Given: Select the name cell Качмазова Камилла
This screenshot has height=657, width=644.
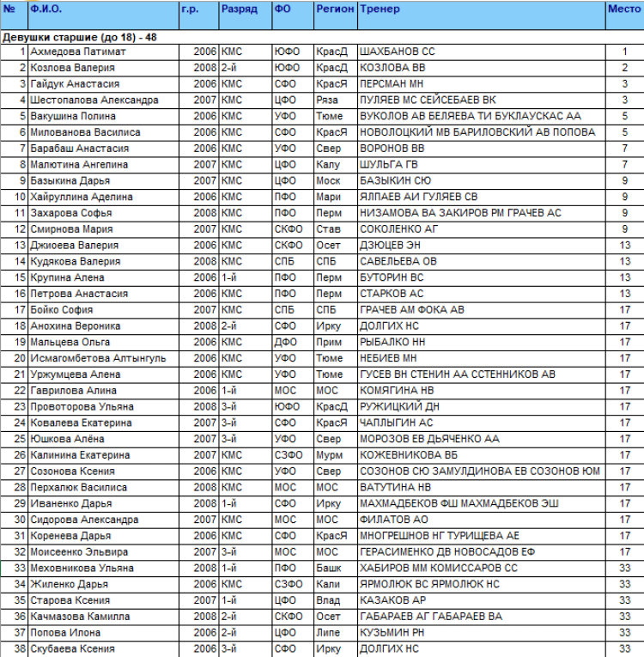Looking at the screenshot, I should 80,617.
